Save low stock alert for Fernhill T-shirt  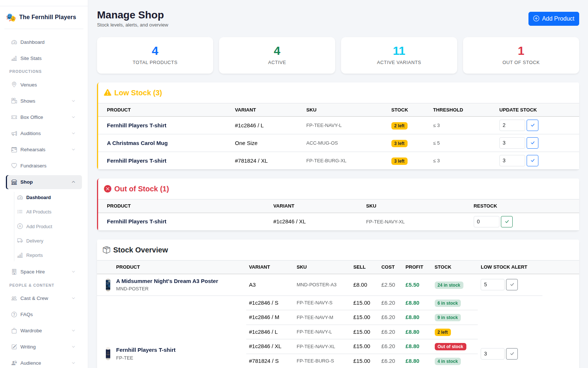click(x=512, y=354)
